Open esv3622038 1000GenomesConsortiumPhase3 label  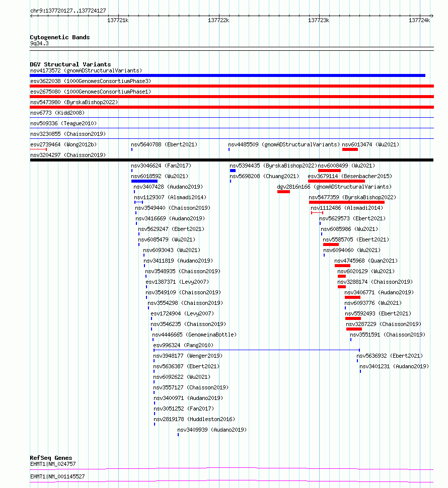tap(91, 81)
